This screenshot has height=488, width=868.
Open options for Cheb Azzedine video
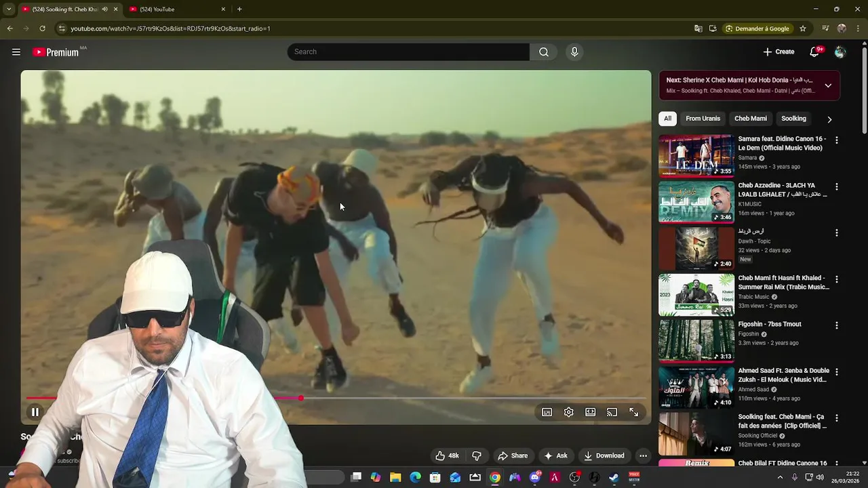click(x=836, y=186)
